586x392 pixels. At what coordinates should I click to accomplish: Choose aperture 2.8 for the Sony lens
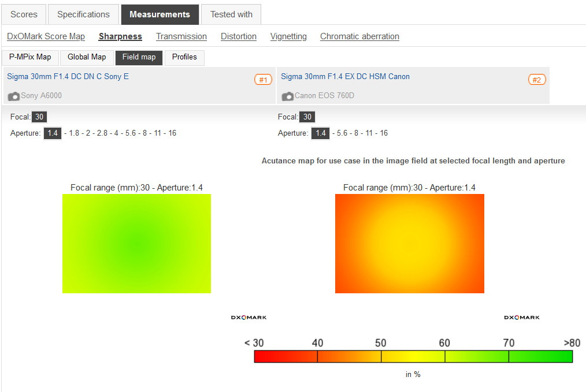[x=102, y=133]
